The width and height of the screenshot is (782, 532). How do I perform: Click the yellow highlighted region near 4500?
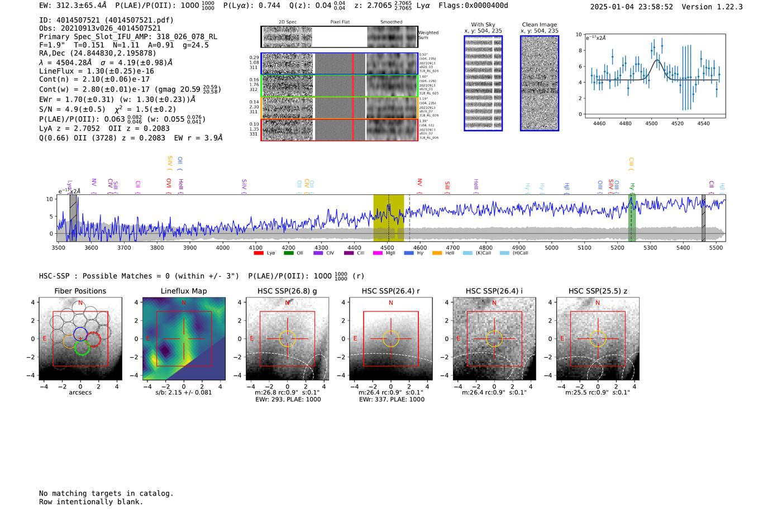[389, 218]
